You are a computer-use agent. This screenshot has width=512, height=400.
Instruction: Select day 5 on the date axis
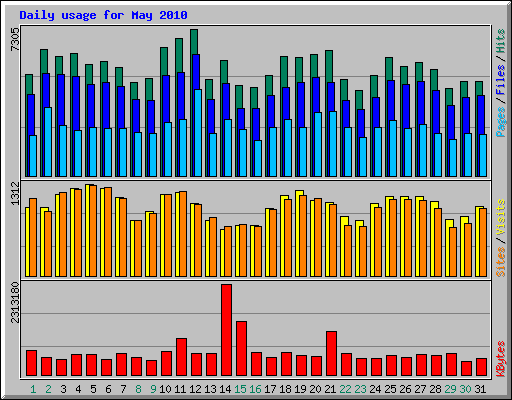(93, 389)
